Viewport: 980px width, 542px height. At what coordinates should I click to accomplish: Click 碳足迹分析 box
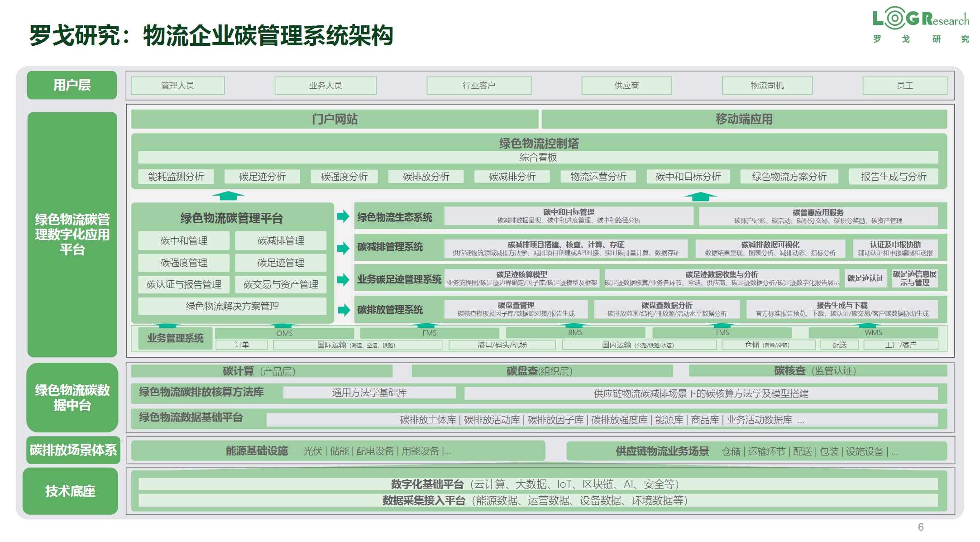(x=262, y=177)
